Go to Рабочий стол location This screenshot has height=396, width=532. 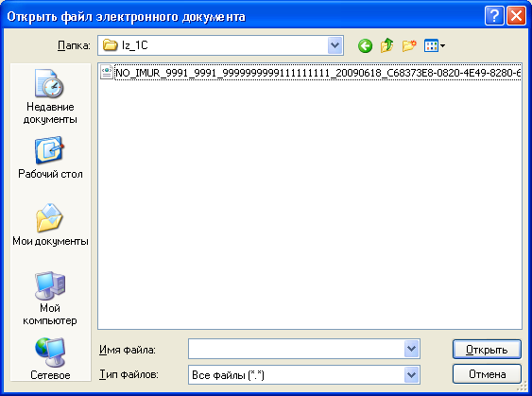(x=50, y=158)
